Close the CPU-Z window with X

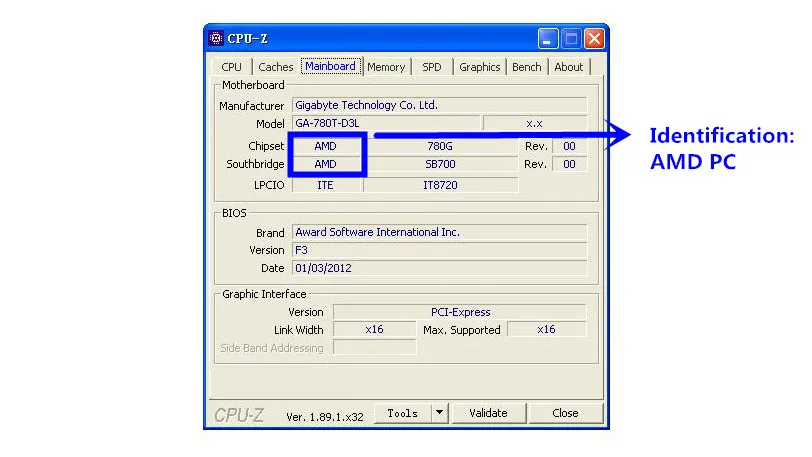tap(594, 39)
